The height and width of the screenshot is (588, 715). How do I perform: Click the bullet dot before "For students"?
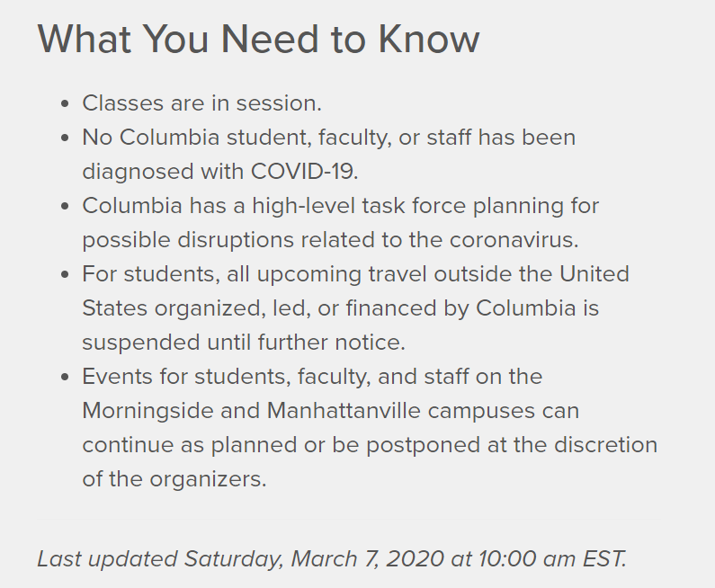[x=65, y=274]
